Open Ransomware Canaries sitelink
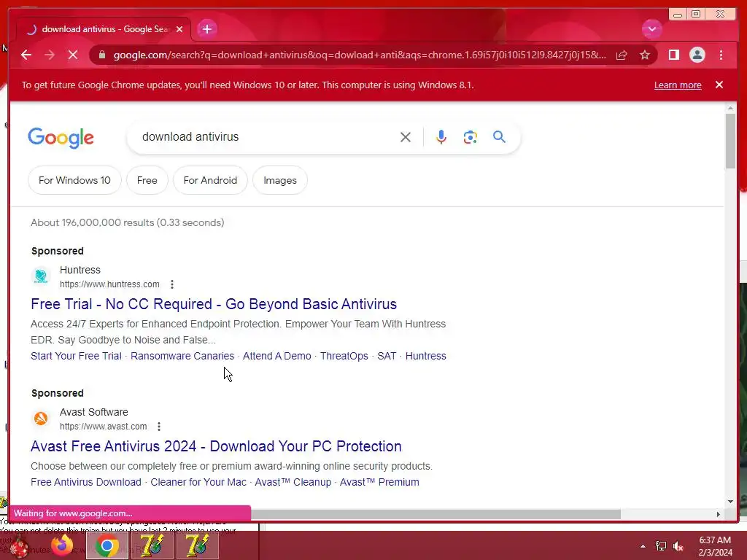The width and height of the screenshot is (747, 560). [x=182, y=356]
